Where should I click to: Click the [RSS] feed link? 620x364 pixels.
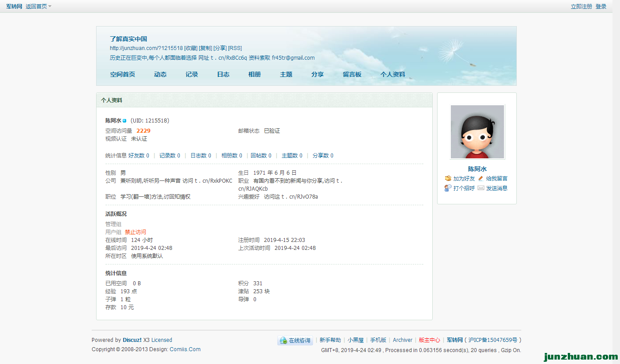click(x=235, y=48)
